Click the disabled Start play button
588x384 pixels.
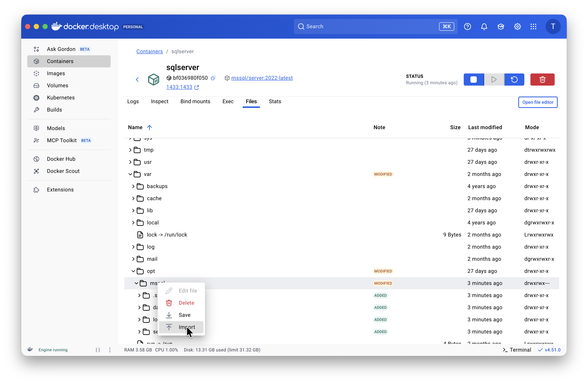pyautogui.click(x=494, y=80)
